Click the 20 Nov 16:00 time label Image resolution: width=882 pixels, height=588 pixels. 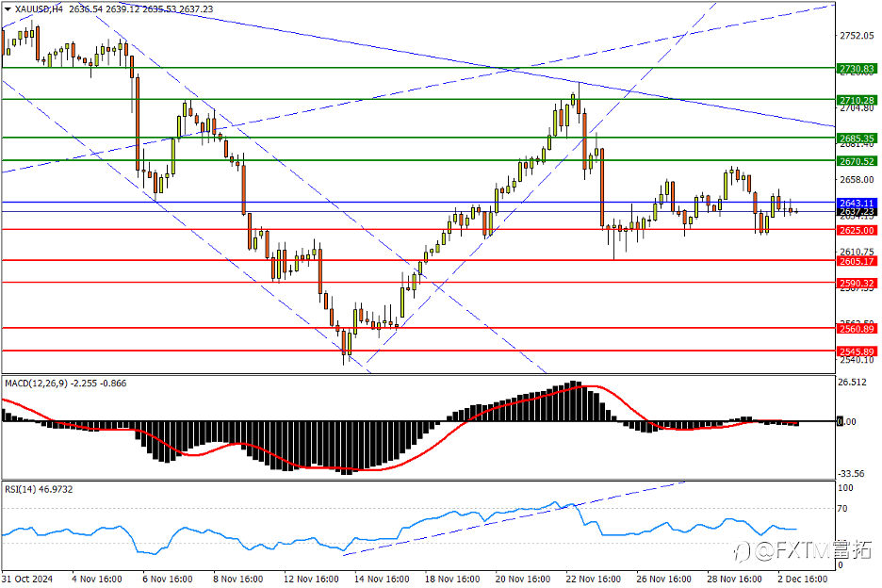click(x=523, y=579)
